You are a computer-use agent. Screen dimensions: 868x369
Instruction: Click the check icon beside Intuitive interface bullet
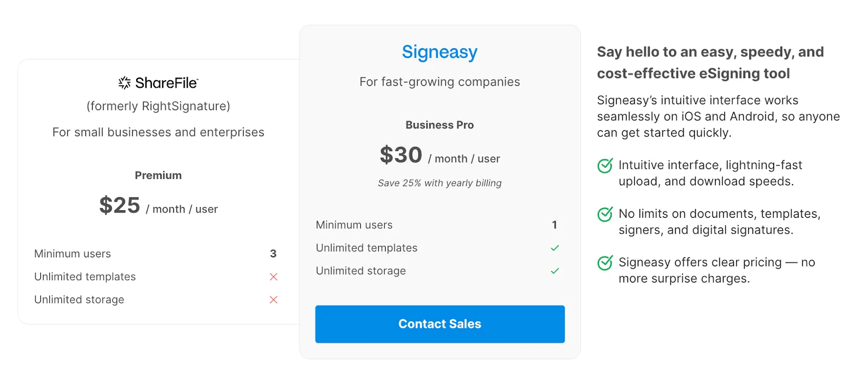pos(605,166)
